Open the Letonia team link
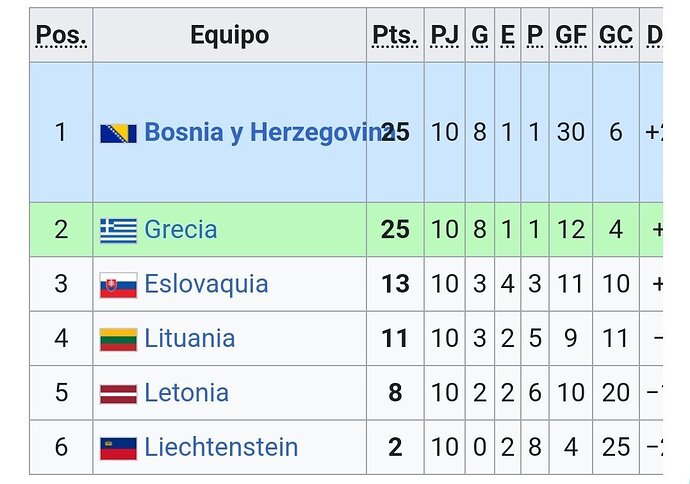Viewport: 690px width, 484px height. (x=187, y=393)
